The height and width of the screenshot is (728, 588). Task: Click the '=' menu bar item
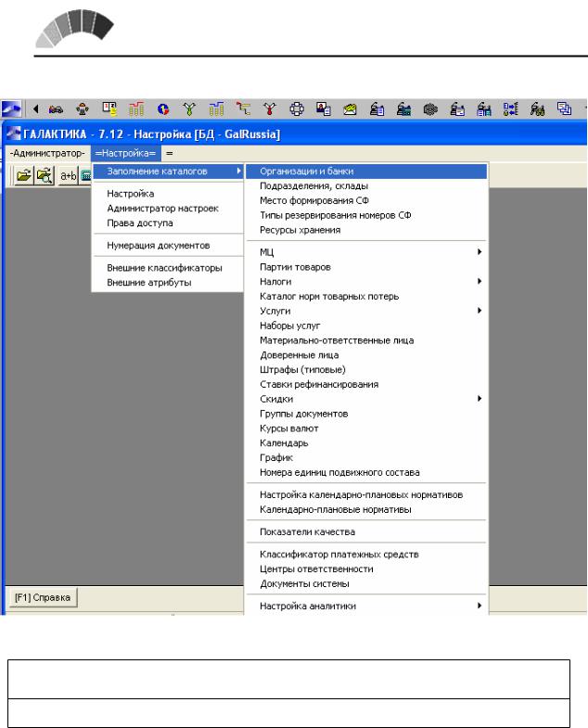169,153
